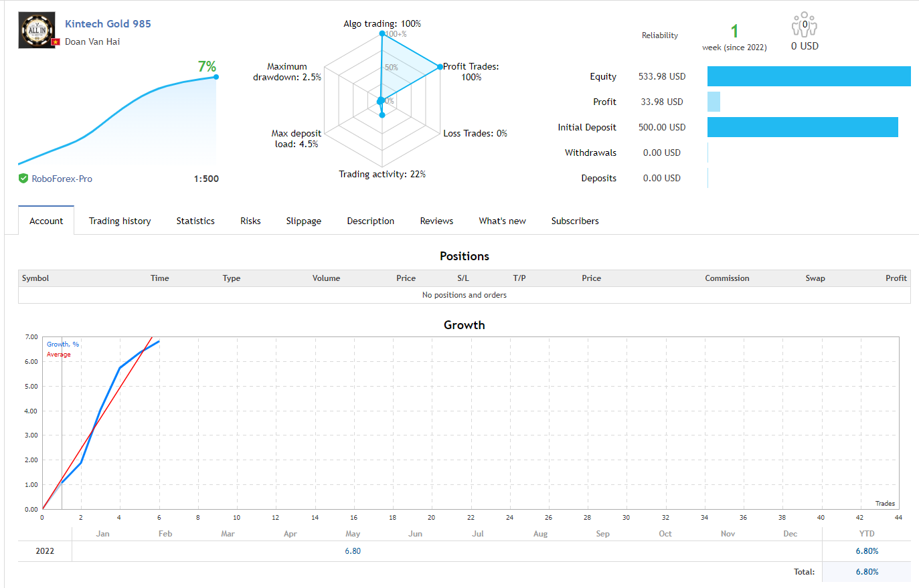Click the green 7% growth figure
919x588 pixels.
point(207,66)
